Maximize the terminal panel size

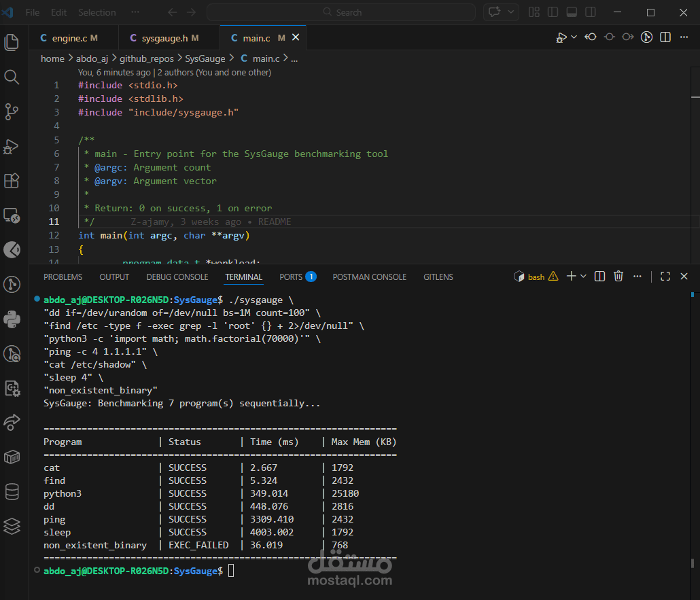pos(665,277)
